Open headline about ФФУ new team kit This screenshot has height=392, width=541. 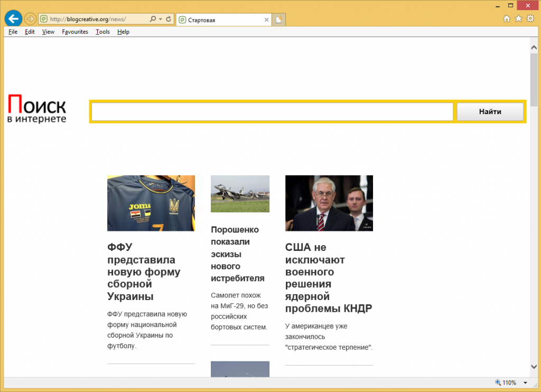click(143, 272)
